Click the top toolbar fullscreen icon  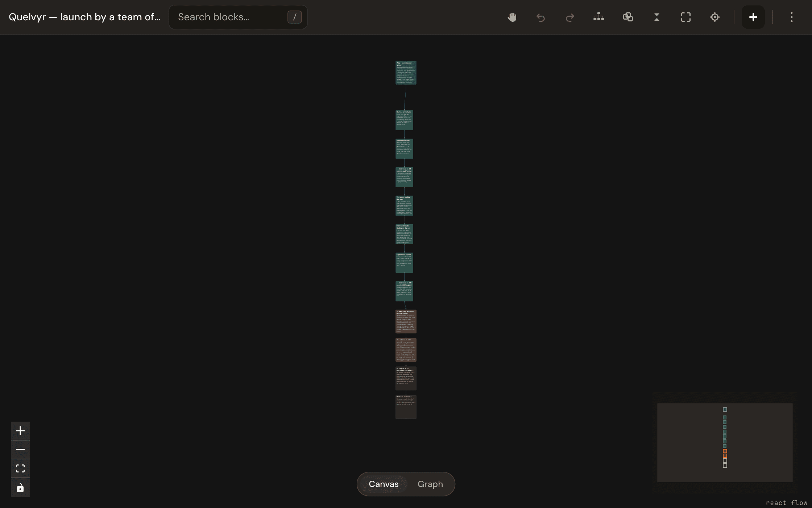686,17
